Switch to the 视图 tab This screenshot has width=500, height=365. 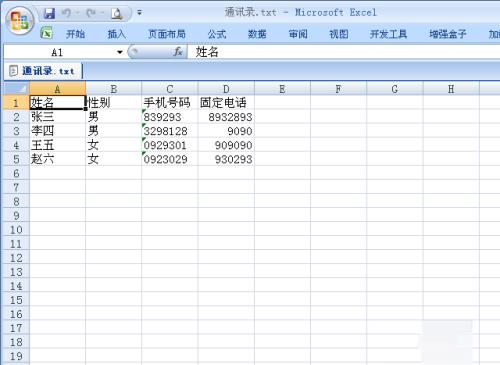(x=339, y=34)
